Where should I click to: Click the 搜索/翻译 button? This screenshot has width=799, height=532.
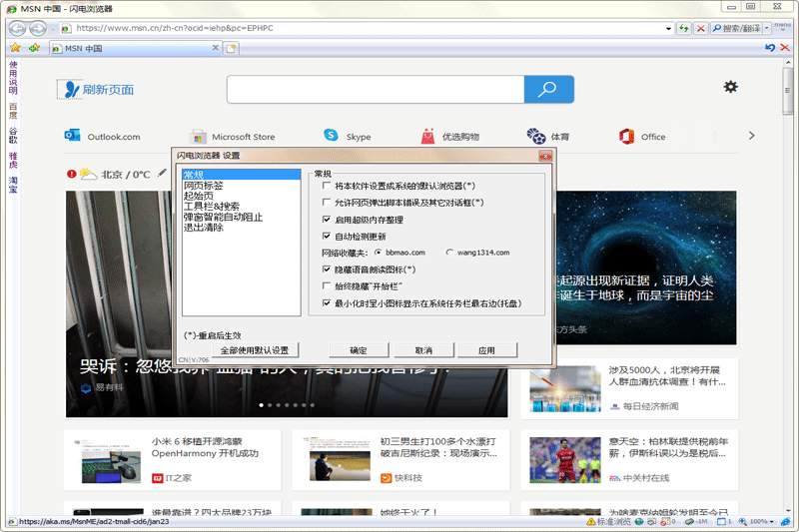point(737,29)
